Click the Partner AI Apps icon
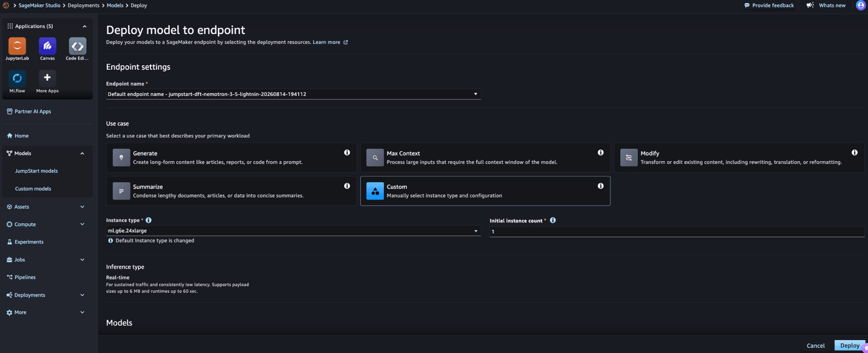This screenshot has width=868, height=353. tap(10, 111)
